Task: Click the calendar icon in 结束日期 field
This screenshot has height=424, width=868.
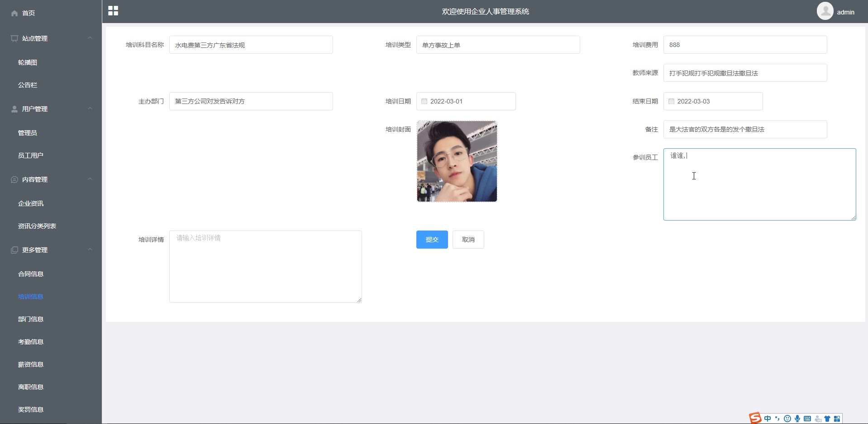Action: [672, 101]
